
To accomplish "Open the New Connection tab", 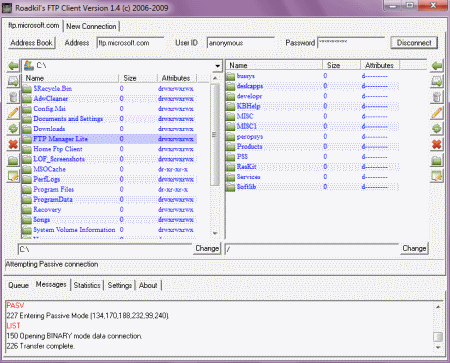I will click(91, 26).
